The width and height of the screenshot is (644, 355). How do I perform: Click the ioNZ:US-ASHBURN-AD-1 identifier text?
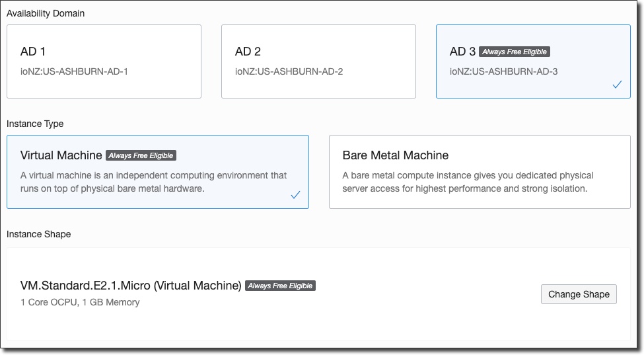click(x=74, y=71)
